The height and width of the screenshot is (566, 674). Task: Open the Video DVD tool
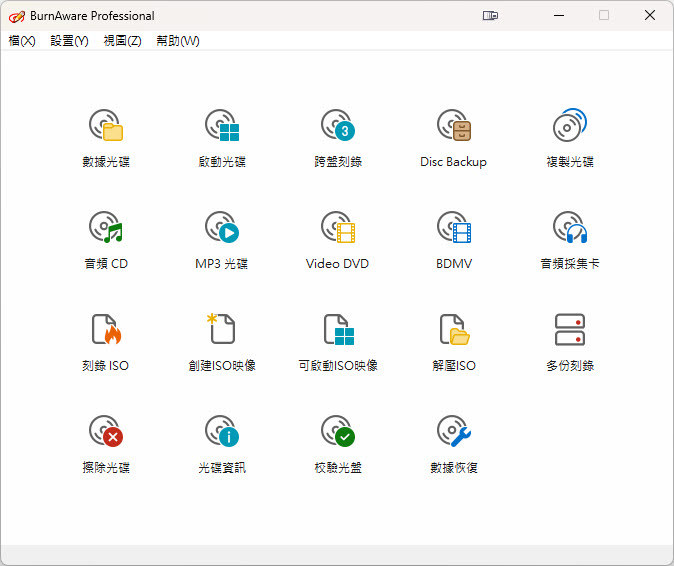click(338, 229)
